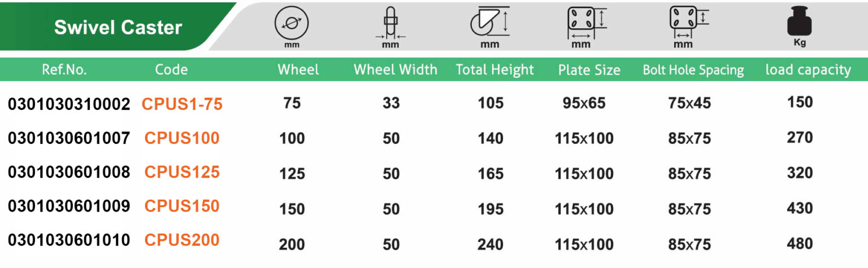Open the CPUS150 product code
Screen dimensions: 868x268
(x=182, y=206)
